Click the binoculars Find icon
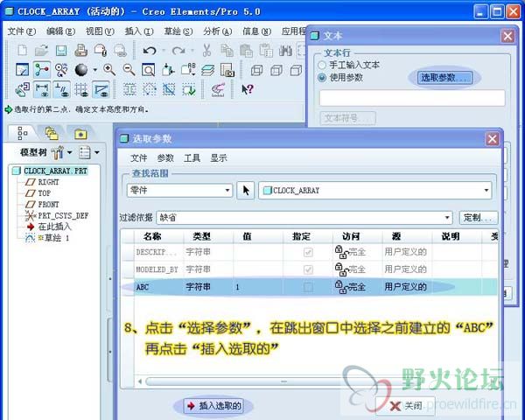Image resolution: width=525 pixels, height=420 pixels. [x=285, y=51]
